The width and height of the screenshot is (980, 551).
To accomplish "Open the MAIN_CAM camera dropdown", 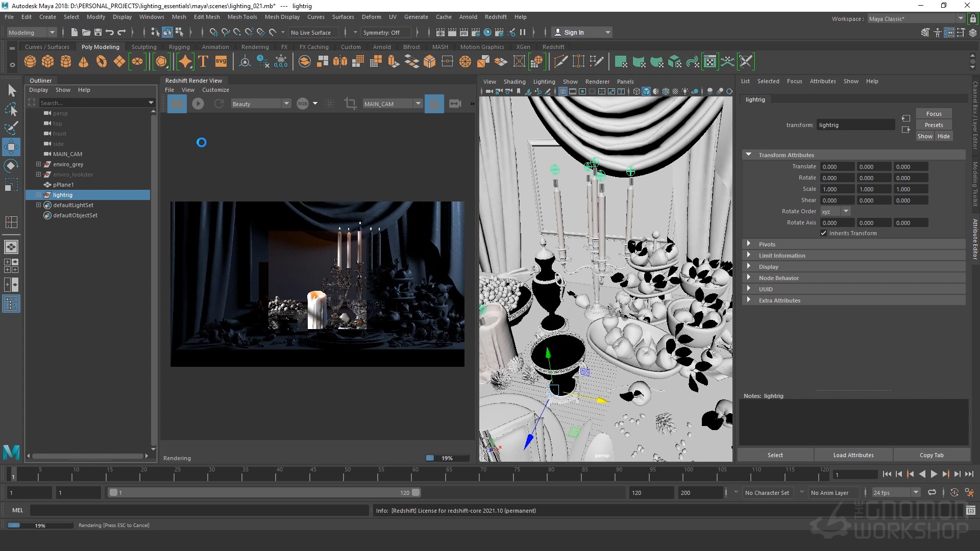I will [x=418, y=103].
